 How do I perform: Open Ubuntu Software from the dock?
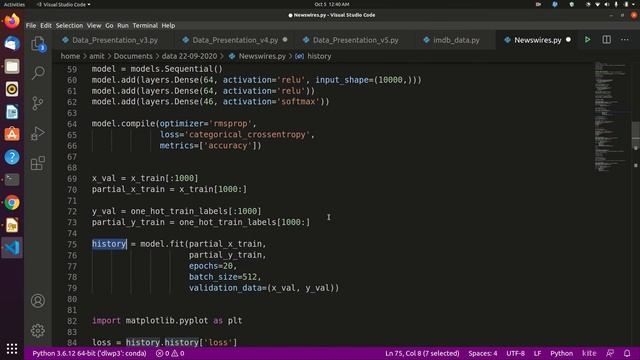[x=12, y=134]
